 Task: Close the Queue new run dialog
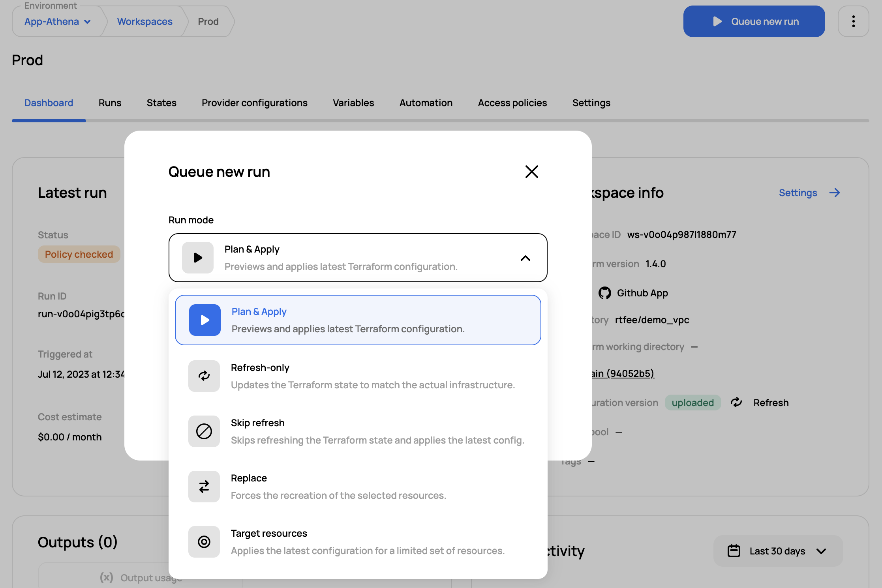pyautogui.click(x=531, y=172)
